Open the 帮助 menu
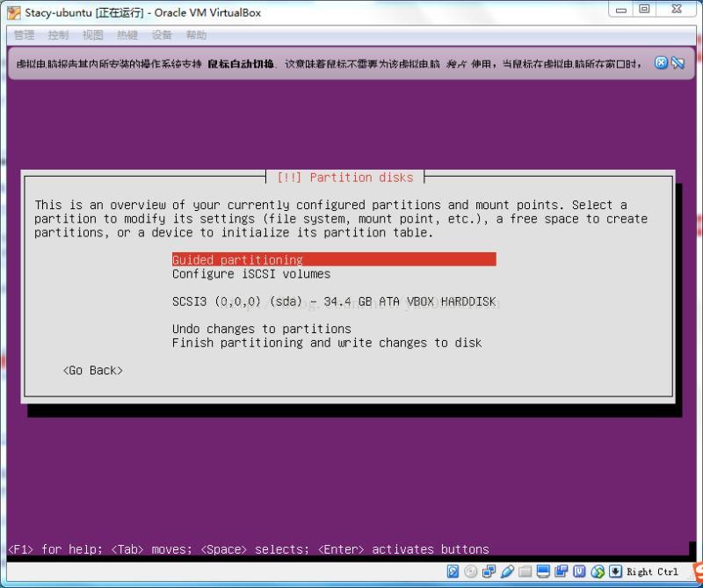 (196, 35)
